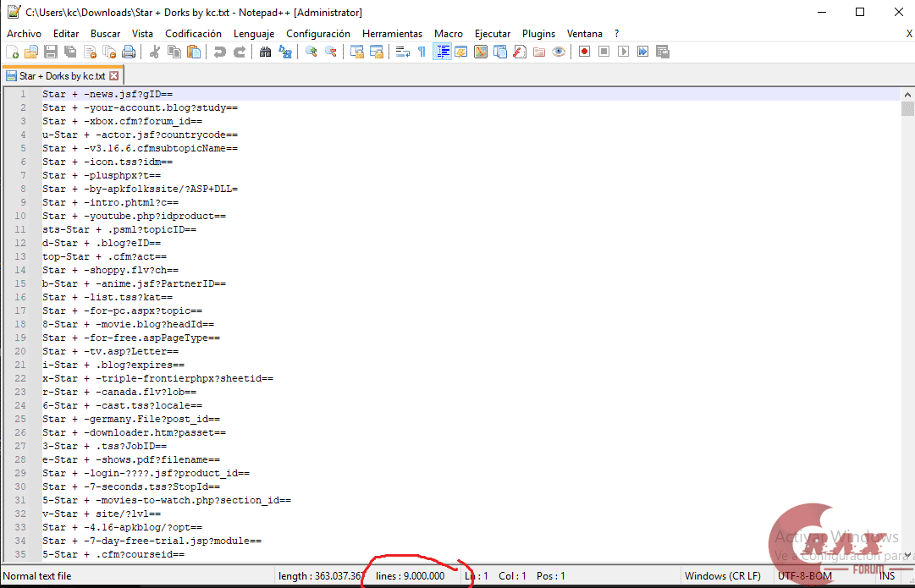915x588 pixels.
Task: Click the Paste clipboard icon
Action: (194, 52)
